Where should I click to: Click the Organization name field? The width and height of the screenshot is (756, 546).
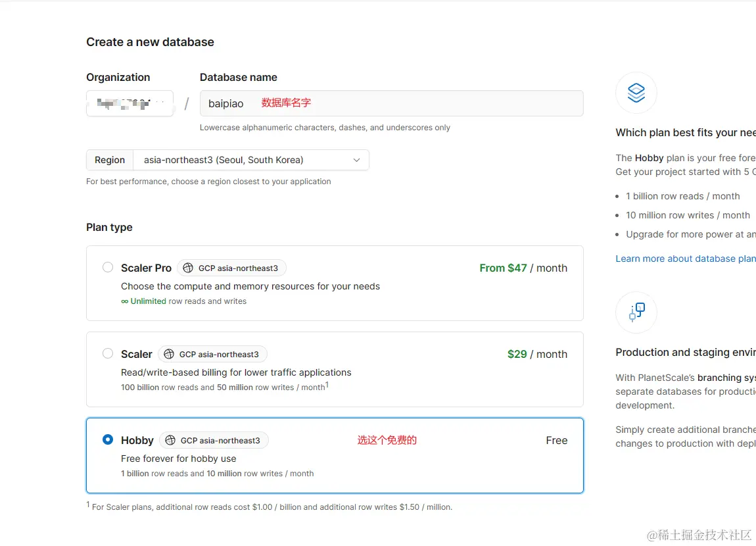(x=130, y=103)
